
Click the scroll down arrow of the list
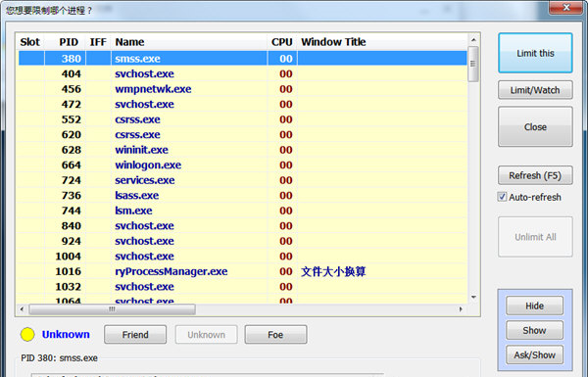click(x=473, y=298)
